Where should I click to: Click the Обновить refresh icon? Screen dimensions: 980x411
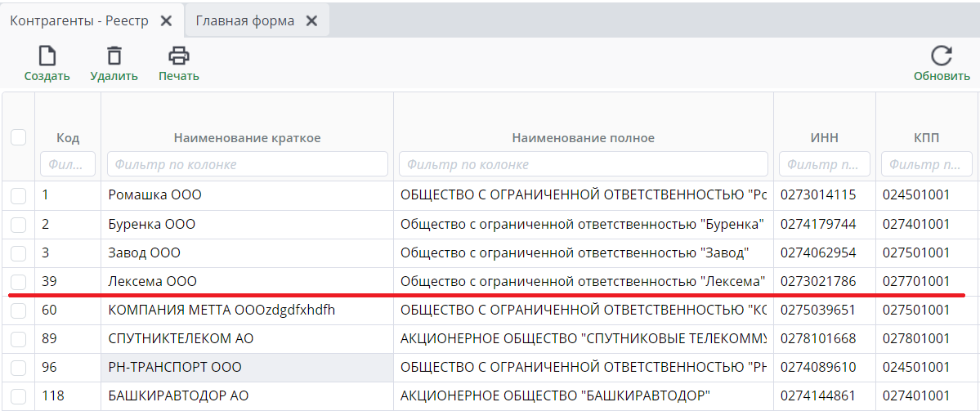[942, 56]
